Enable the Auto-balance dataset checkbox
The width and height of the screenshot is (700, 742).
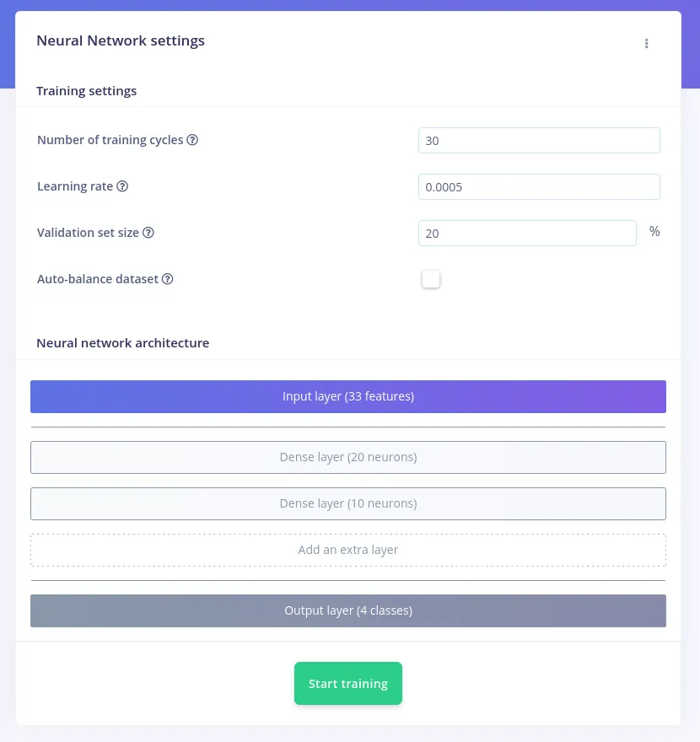click(431, 279)
